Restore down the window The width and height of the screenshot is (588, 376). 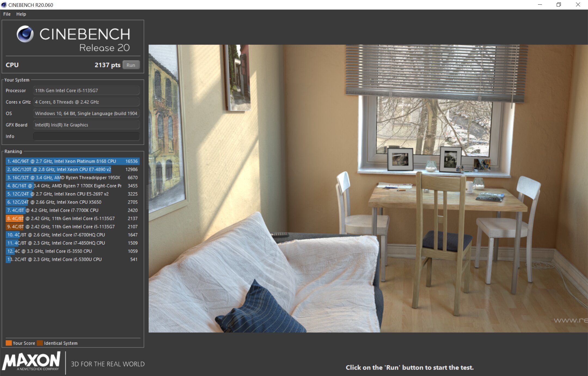click(559, 5)
